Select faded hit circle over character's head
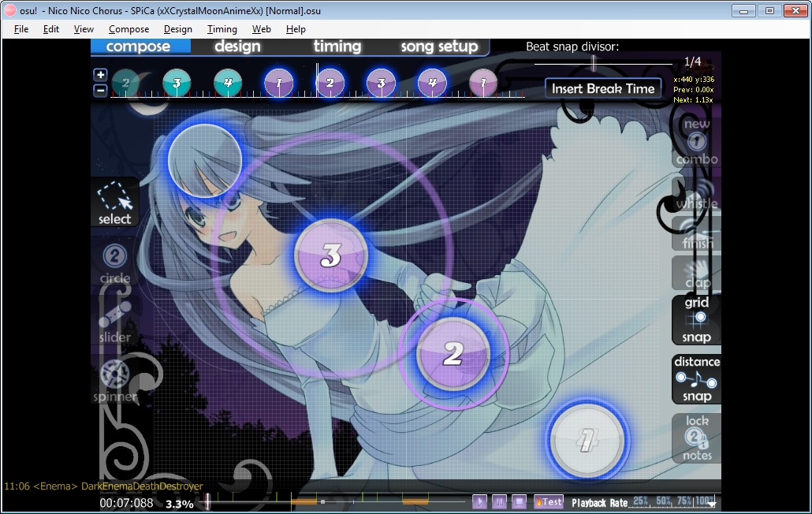Viewport: 812px width, 514px height. [205, 161]
